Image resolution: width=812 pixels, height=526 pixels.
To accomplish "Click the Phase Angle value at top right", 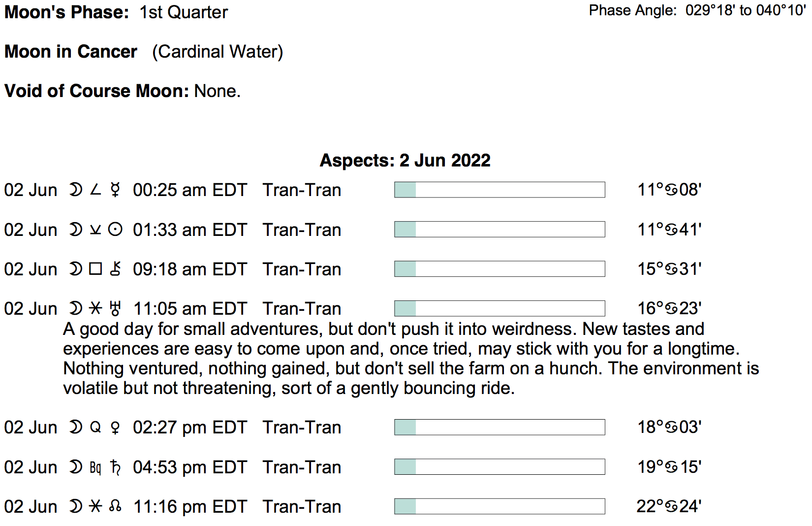I will [x=746, y=10].
